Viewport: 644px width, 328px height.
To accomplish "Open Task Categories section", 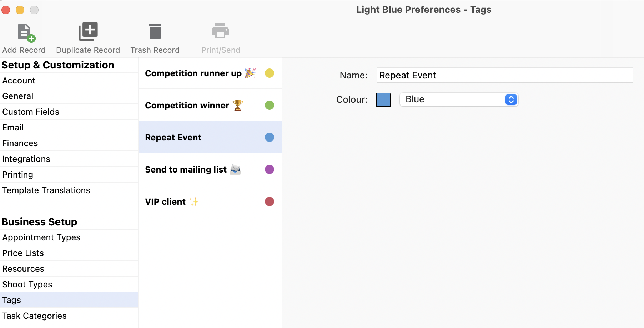I will coord(69,316).
